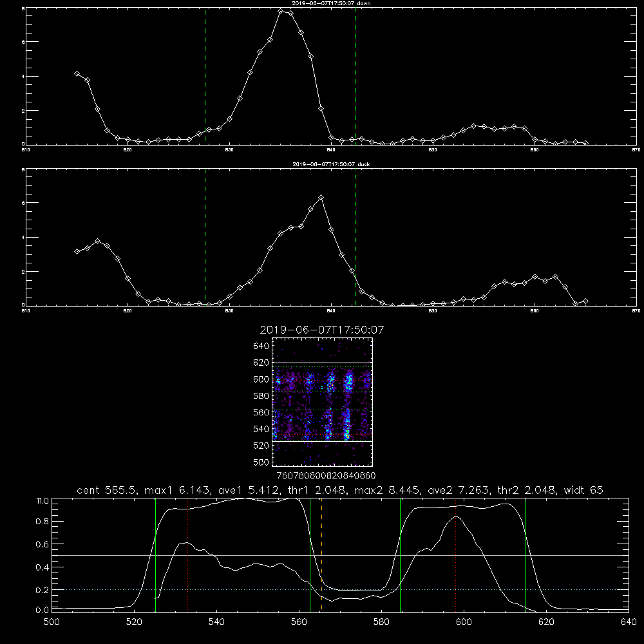Click the "0.2" y-axis label of bottom plot
The height and width of the screenshot is (644, 644).
click(43, 590)
